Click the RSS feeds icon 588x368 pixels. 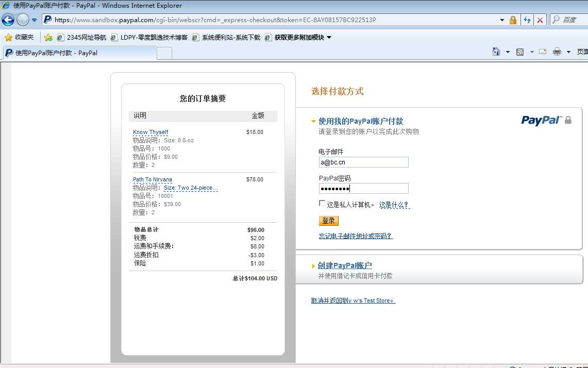[x=520, y=53]
